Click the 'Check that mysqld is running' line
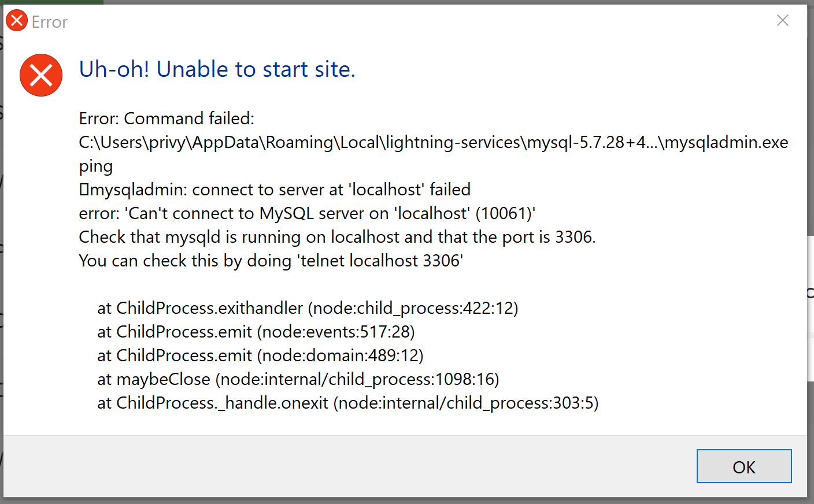This screenshot has height=504, width=814. (x=337, y=237)
